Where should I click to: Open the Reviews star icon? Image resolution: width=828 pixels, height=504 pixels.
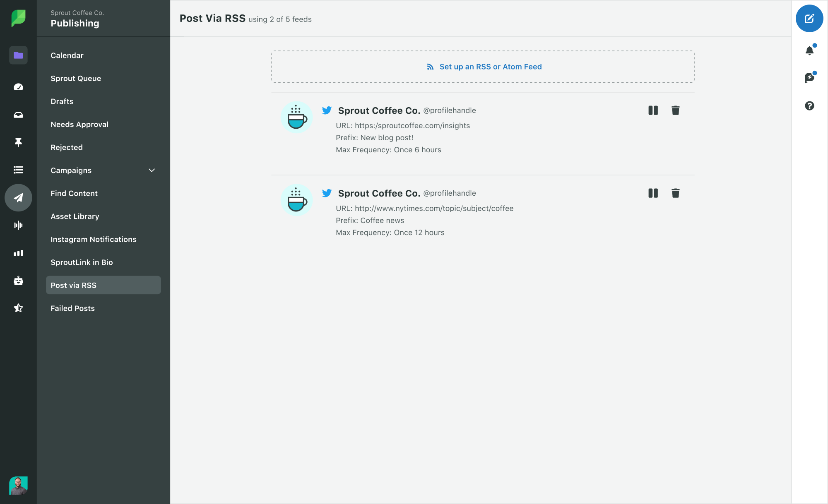18,308
